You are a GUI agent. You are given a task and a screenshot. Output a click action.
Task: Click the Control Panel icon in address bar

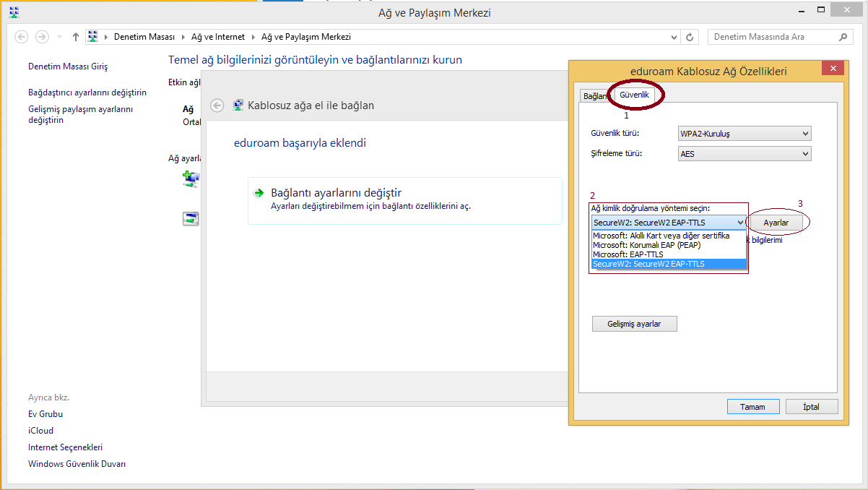point(92,37)
